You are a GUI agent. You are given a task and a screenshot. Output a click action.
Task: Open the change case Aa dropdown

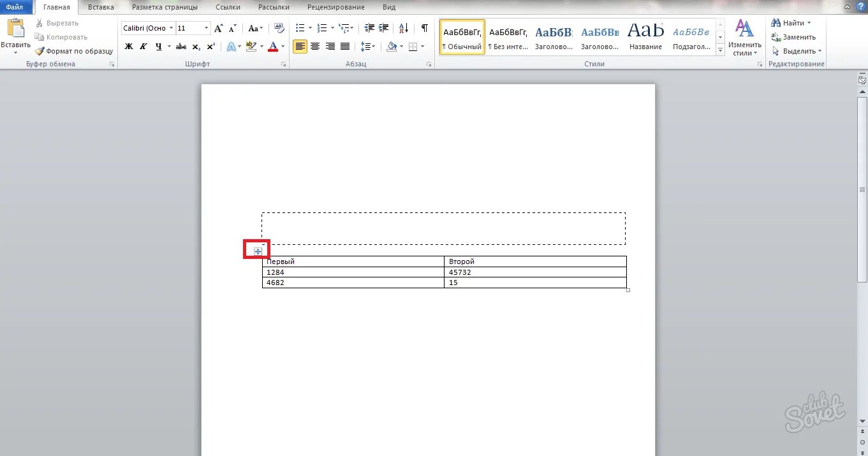[x=255, y=28]
